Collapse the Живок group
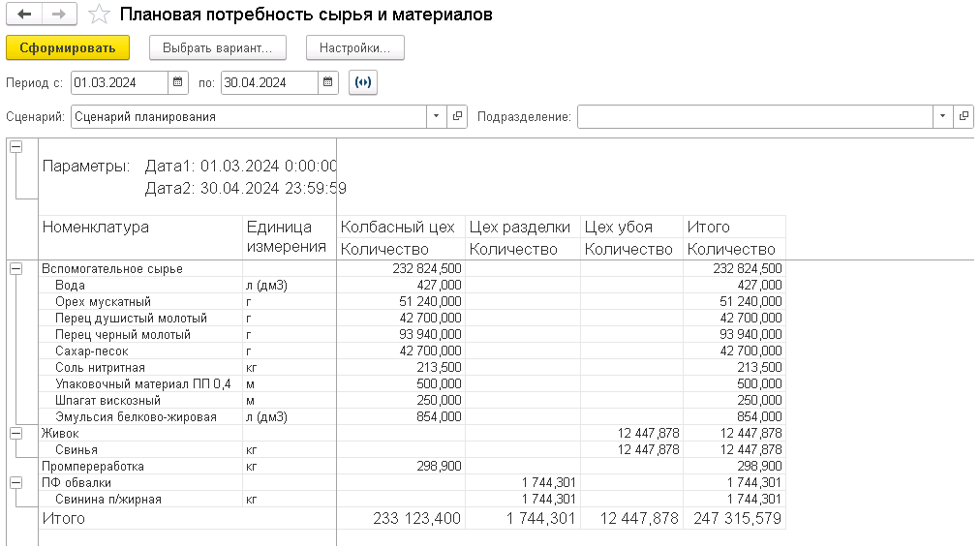980x549 pixels. point(15,434)
